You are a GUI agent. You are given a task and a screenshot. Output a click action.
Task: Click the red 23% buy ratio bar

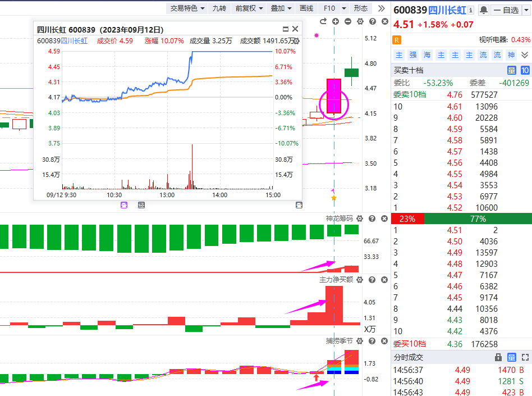pyautogui.click(x=407, y=219)
